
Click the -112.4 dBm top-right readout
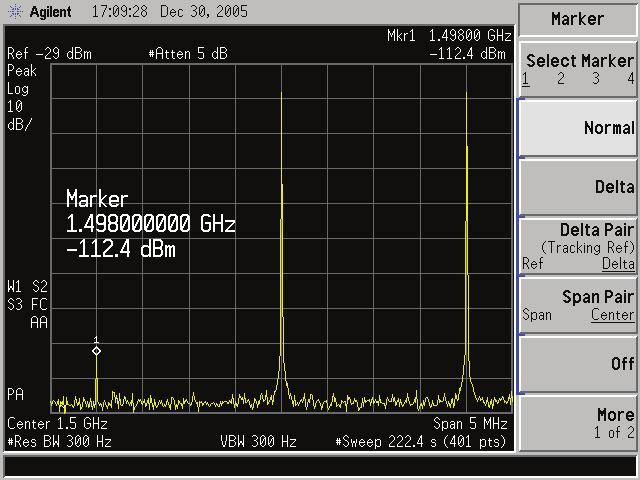[x=467, y=54]
